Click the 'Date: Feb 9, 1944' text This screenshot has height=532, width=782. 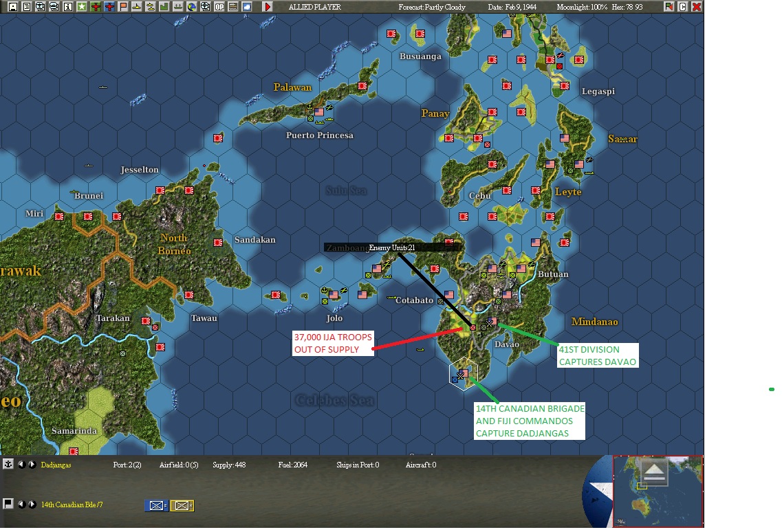pyautogui.click(x=512, y=7)
